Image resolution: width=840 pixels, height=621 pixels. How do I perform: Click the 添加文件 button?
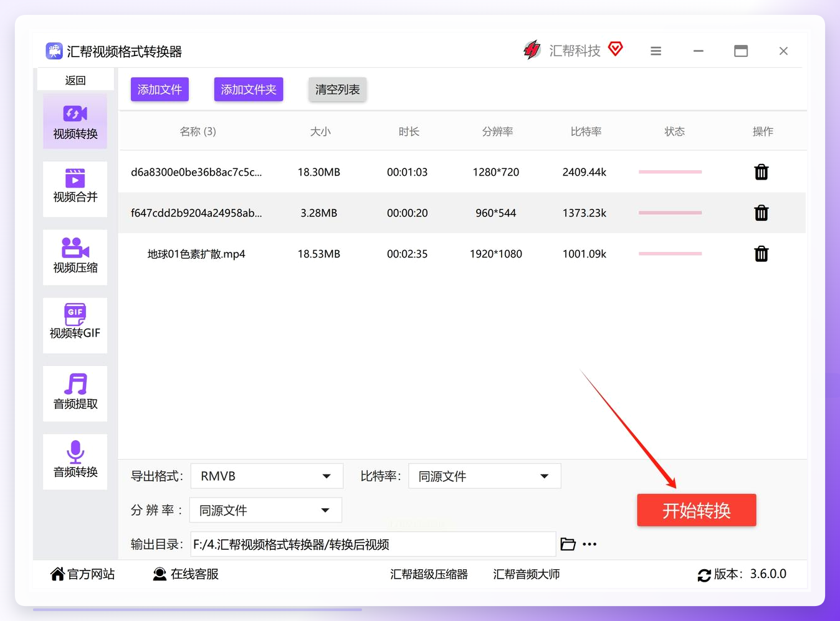pyautogui.click(x=160, y=89)
